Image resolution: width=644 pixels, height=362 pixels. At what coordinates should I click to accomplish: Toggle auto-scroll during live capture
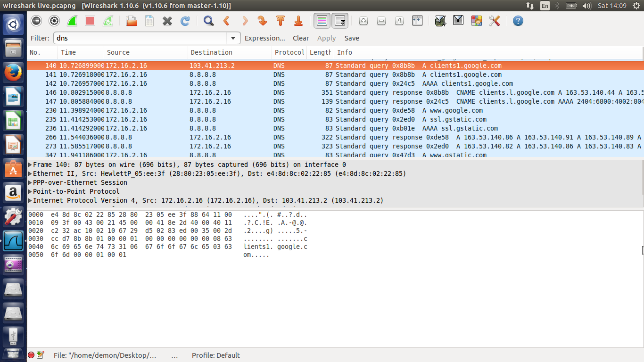pyautogui.click(x=339, y=21)
